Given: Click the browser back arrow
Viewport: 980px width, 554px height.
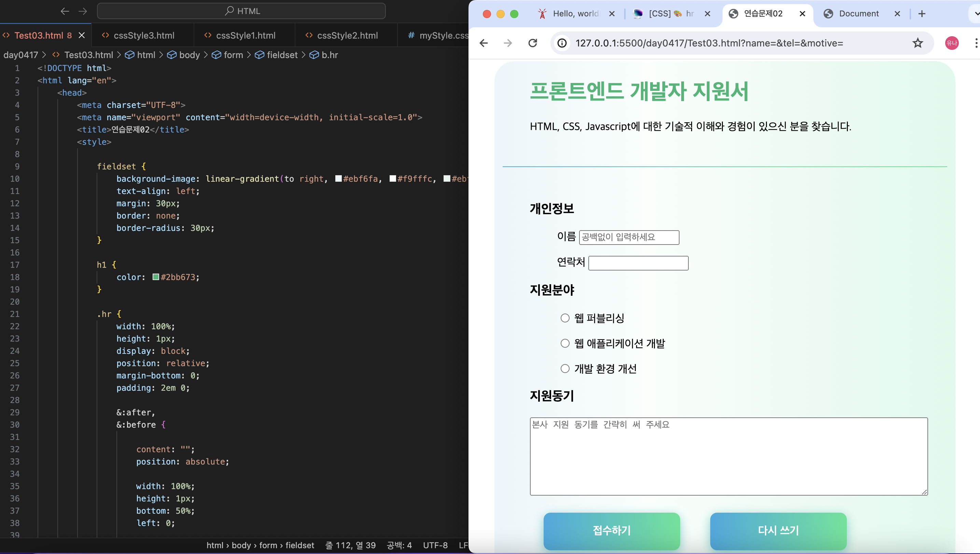Looking at the screenshot, I should pos(484,43).
